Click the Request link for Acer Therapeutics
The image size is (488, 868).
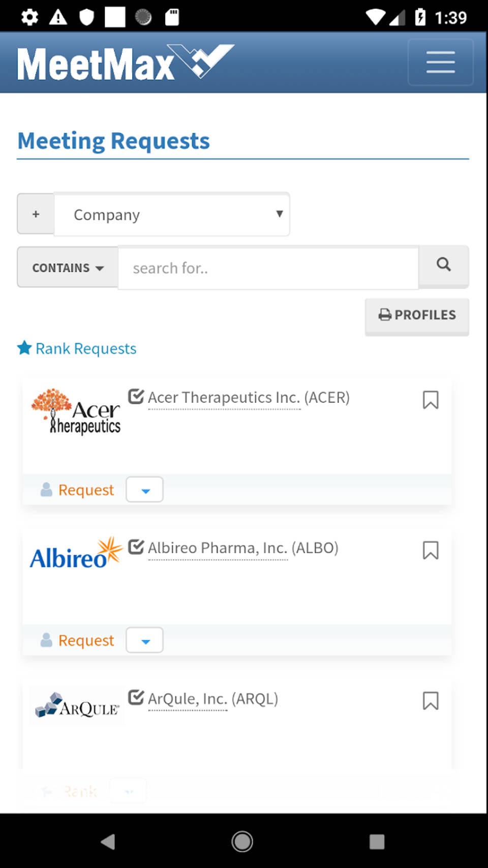click(x=85, y=489)
